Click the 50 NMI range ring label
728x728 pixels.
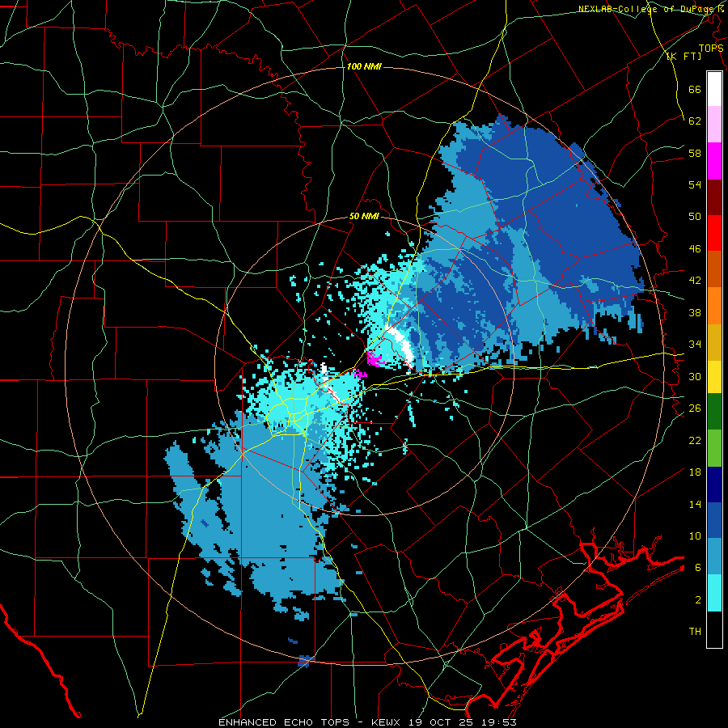point(364,216)
